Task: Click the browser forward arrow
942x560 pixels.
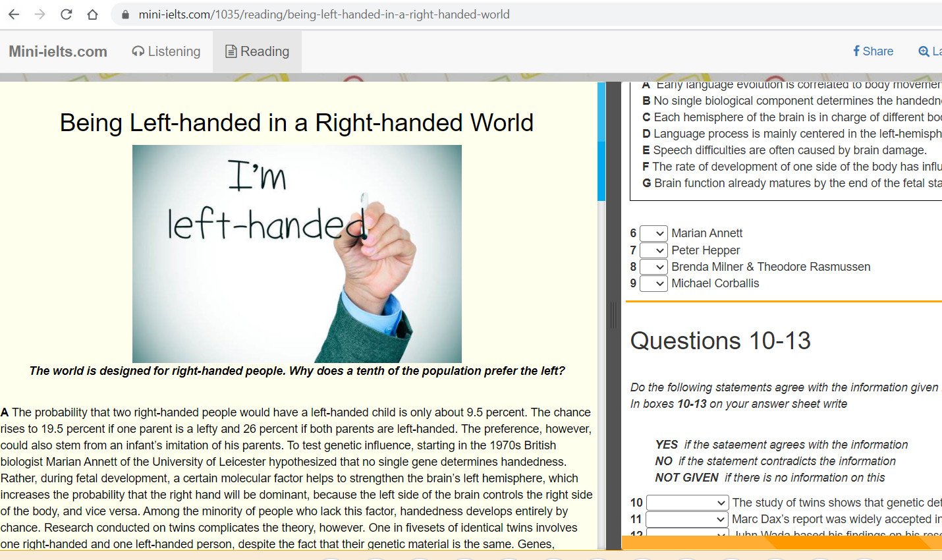Action: click(x=40, y=14)
